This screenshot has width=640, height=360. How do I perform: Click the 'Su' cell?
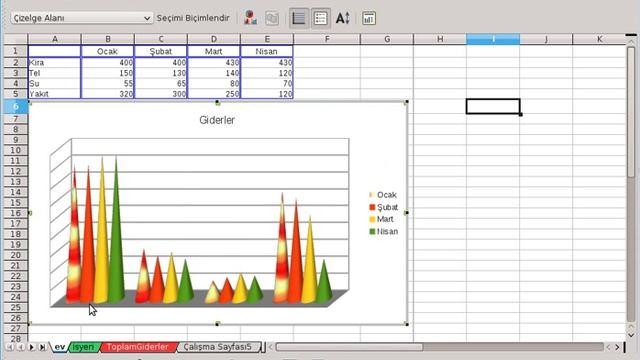click(x=54, y=83)
